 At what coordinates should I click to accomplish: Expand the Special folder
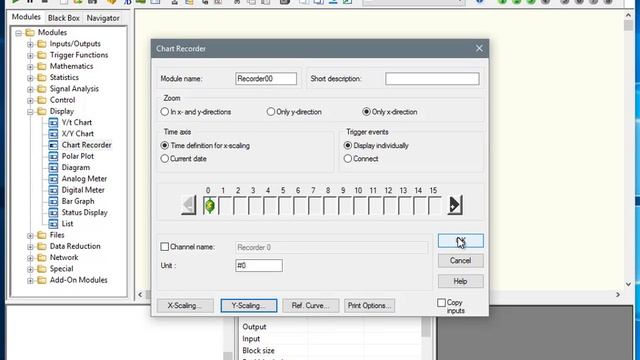30,269
